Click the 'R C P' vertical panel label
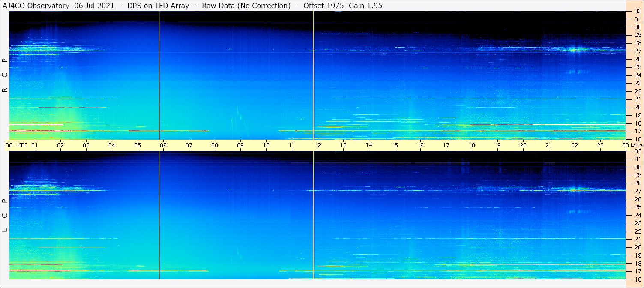This screenshot has width=644, height=288. pos(5,75)
